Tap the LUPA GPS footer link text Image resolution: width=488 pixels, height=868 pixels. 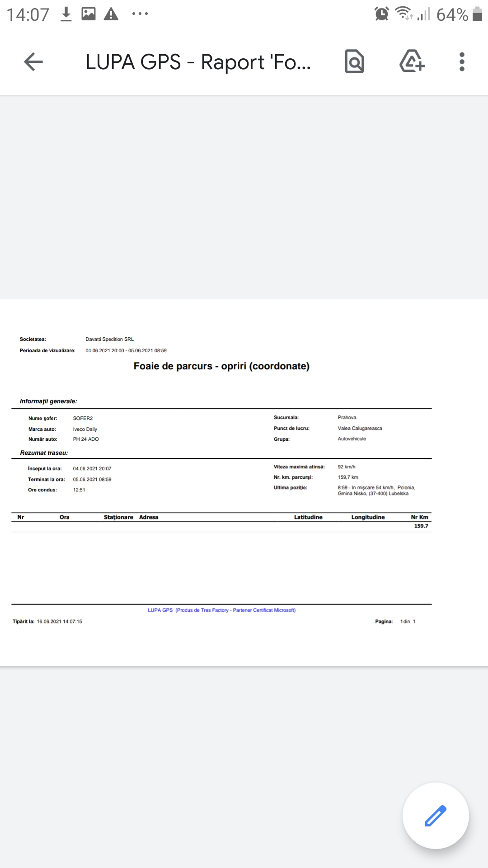(x=221, y=610)
